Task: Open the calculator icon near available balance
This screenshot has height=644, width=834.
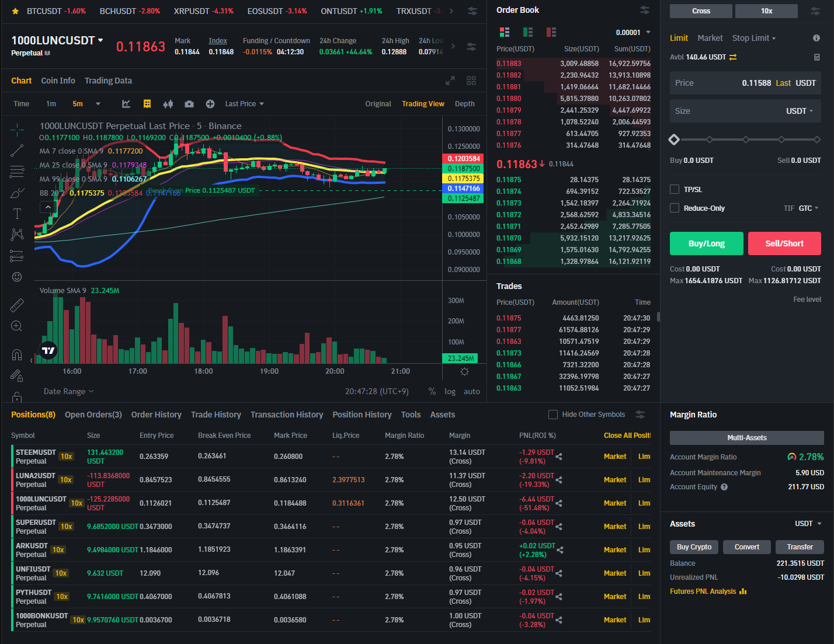Action: pos(817,57)
